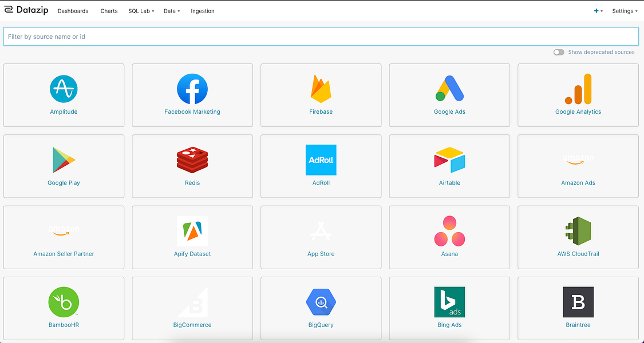The image size is (644, 343).
Task: Choose the Airtable connector
Action: click(x=449, y=159)
